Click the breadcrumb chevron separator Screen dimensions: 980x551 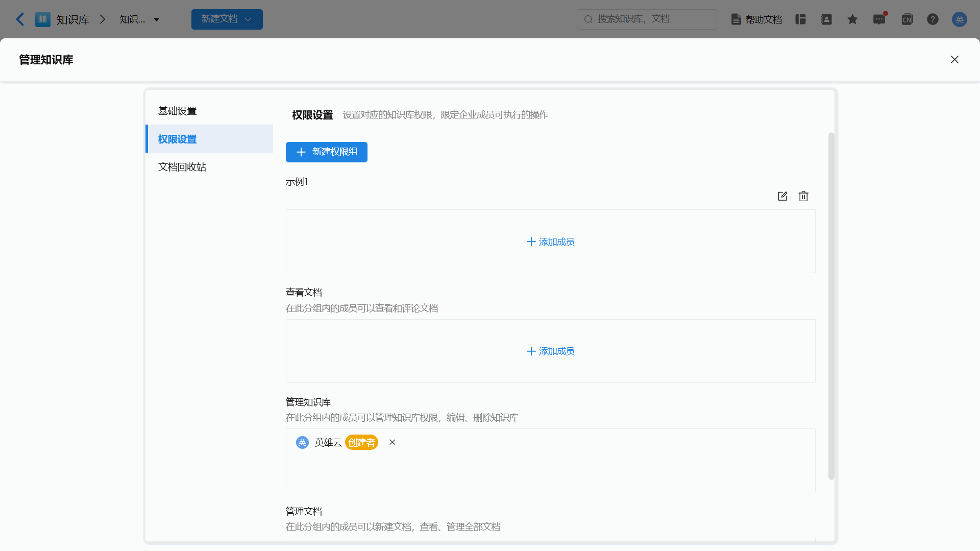click(x=103, y=19)
